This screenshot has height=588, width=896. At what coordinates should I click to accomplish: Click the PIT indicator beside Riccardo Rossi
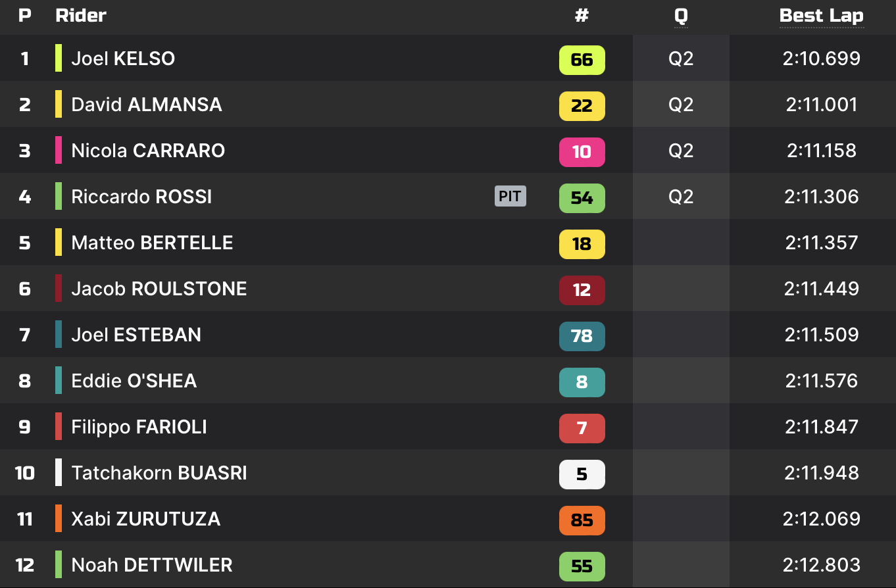[510, 196]
